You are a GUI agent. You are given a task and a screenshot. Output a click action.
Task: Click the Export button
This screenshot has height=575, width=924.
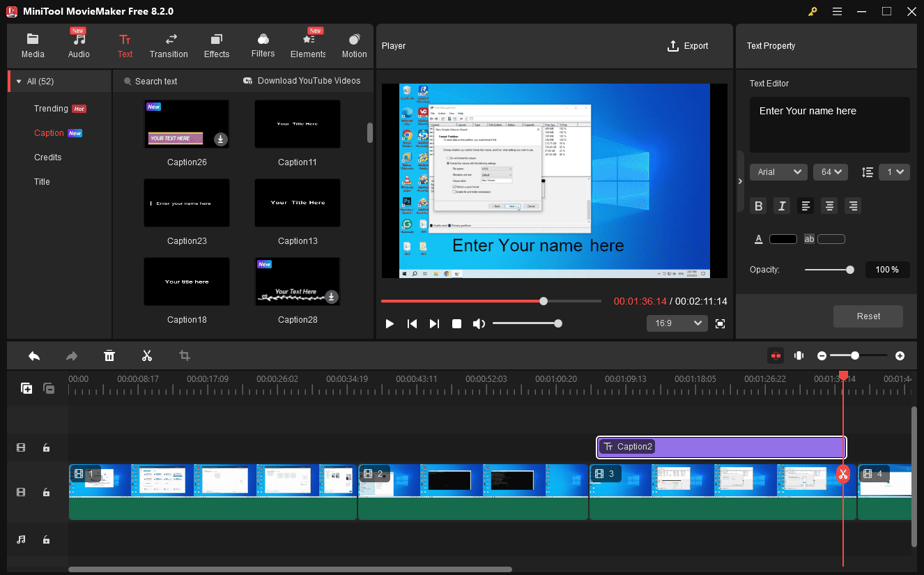688,46
